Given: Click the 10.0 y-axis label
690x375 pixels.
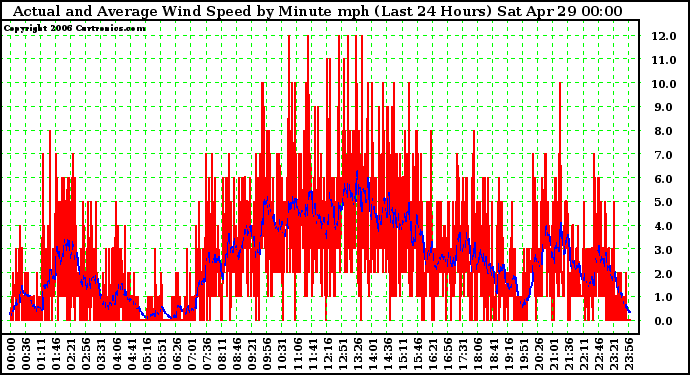Looking at the screenshot, I should coord(664,84).
